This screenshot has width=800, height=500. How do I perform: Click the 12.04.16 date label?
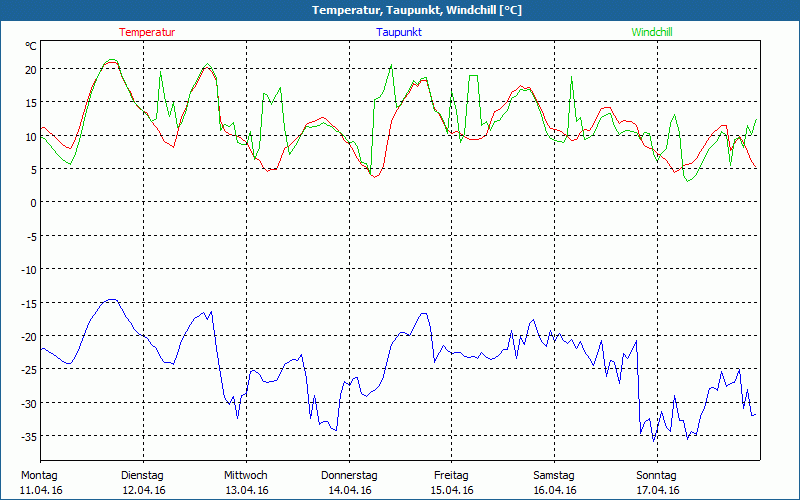pyautogui.click(x=144, y=490)
